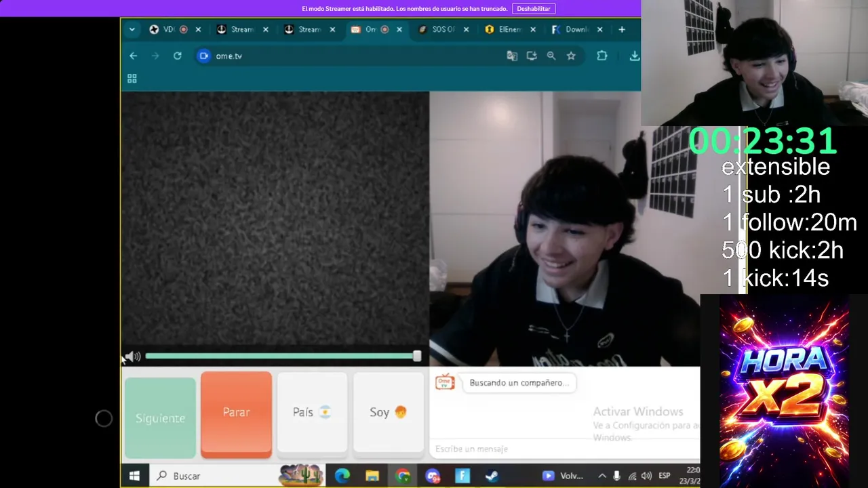Image resolution: width=868 pixels, height=488 pixels.
Task: Mute the partner video speaker icon
Action: click(133, 357)
